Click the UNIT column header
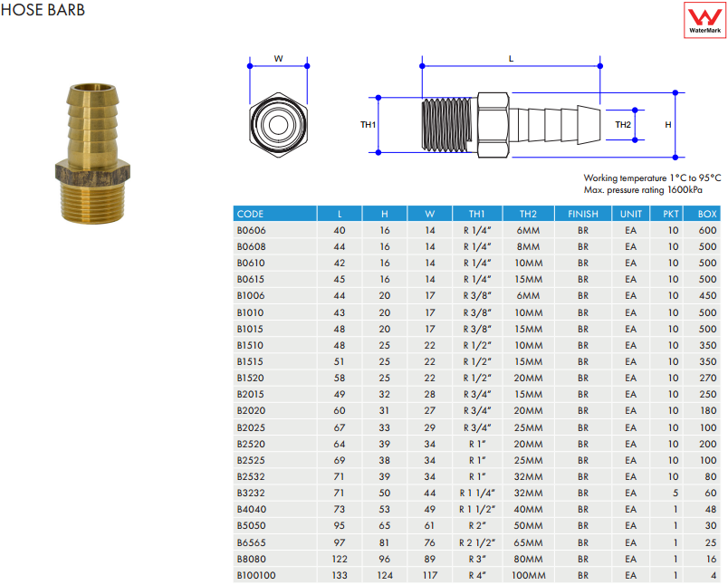Viewport: 728px width, 585px height. point(630,215)
